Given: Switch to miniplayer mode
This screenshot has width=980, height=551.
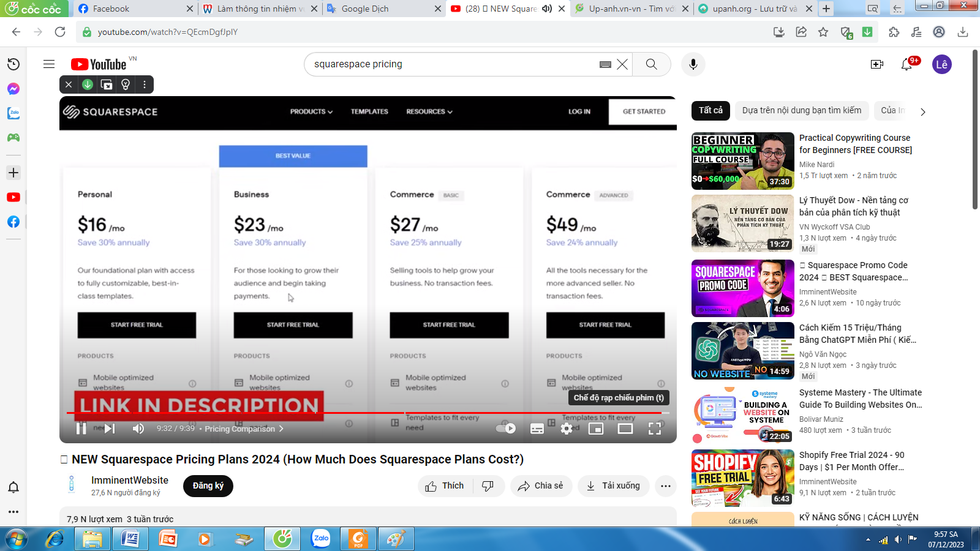Looking at the screenshot, I should pyautogui.click(x=596, y=429).
